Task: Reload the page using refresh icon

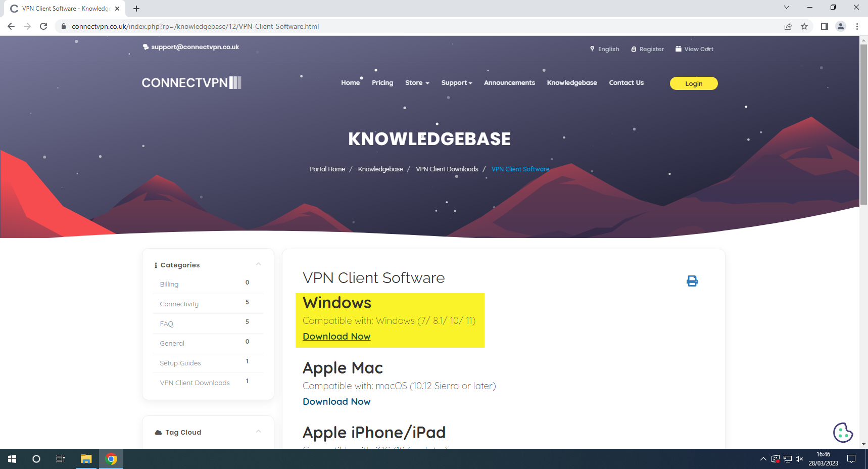Action: (x=43, y=26)
